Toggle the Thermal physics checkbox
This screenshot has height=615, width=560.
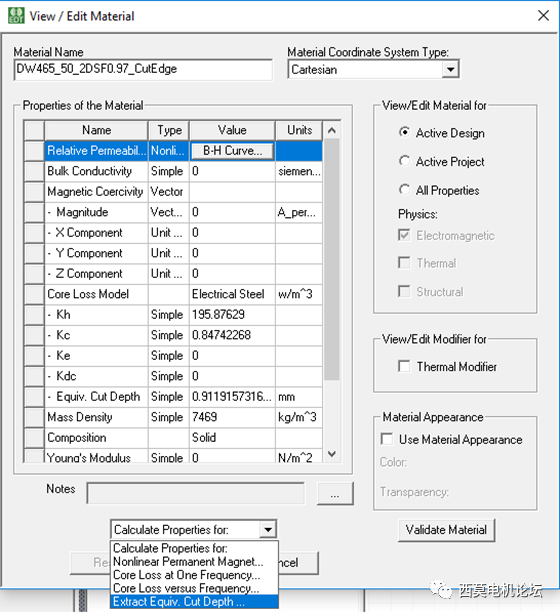[x=404, y=262]
